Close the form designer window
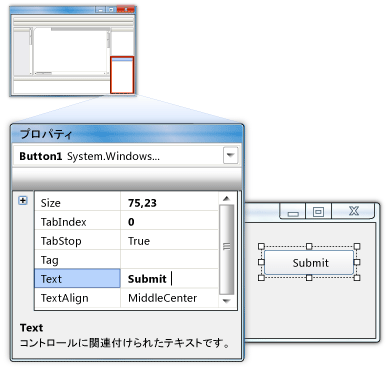Image resolution: width=387 pixels, height=371 pixels. click(353, 211)
